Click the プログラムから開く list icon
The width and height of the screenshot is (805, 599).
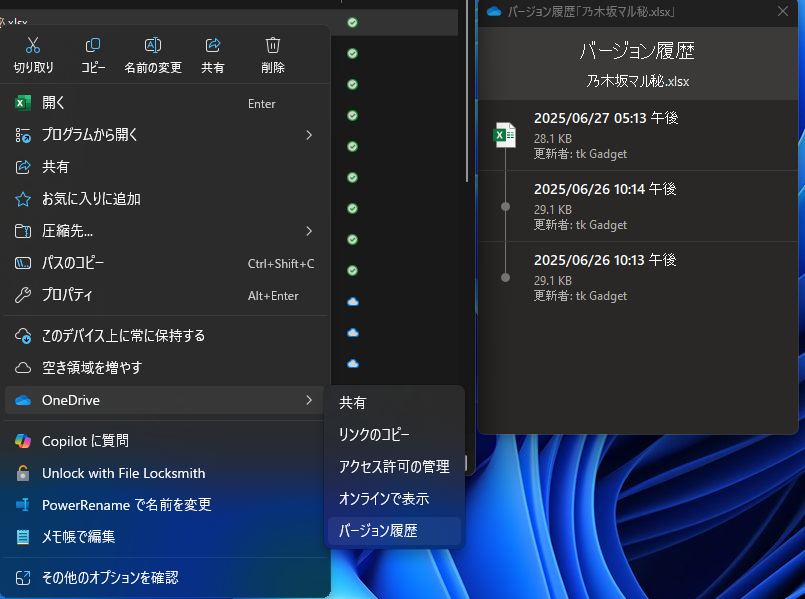23,135
